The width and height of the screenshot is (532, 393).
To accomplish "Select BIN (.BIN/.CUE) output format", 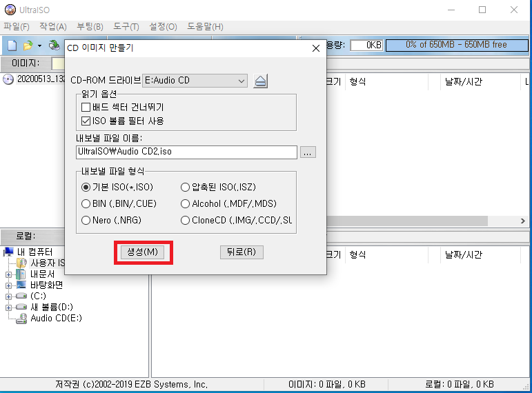I will (x=86, y=204).
